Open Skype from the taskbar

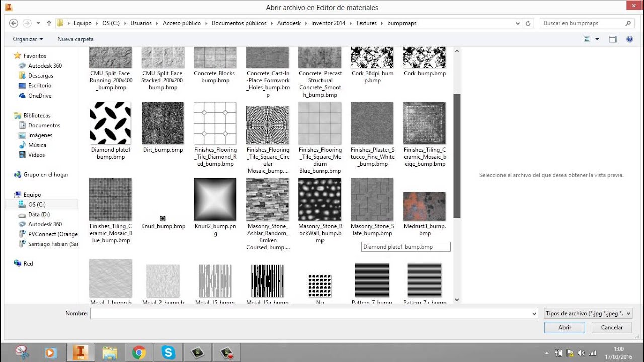coord(168,352)
